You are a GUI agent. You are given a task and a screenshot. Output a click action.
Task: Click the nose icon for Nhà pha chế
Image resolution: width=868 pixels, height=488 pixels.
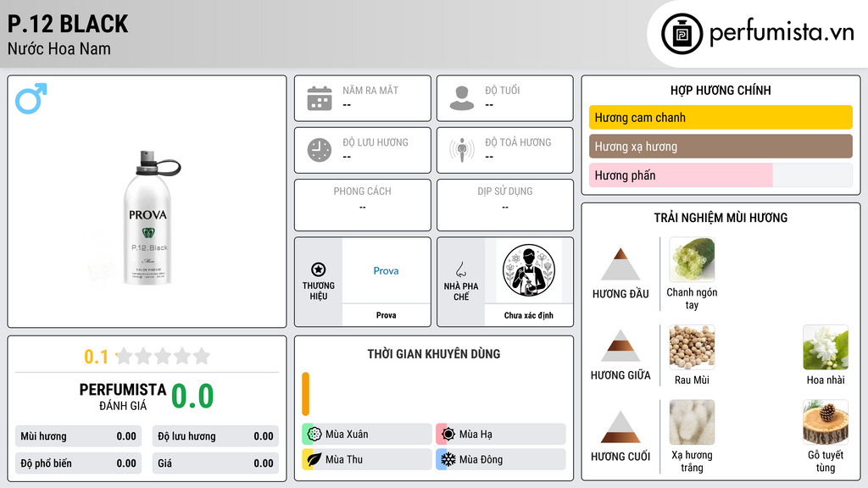tap(460, 269)
